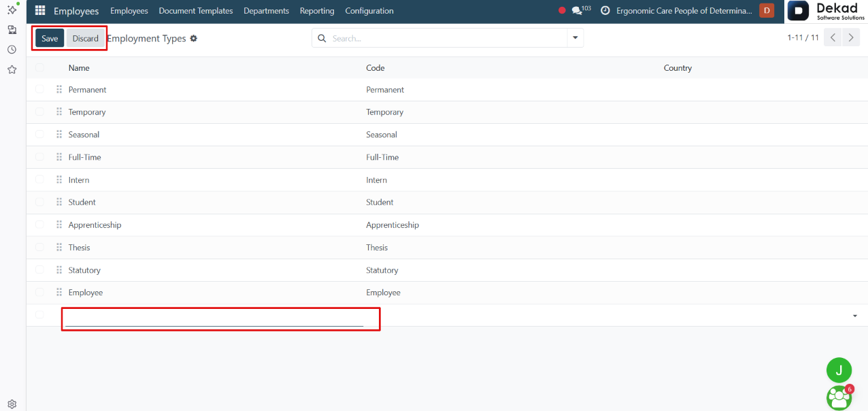This screenshot has height=411, width=868.
Task: Open the activities clock icon in top bar
Action: [x=605, y=11]
